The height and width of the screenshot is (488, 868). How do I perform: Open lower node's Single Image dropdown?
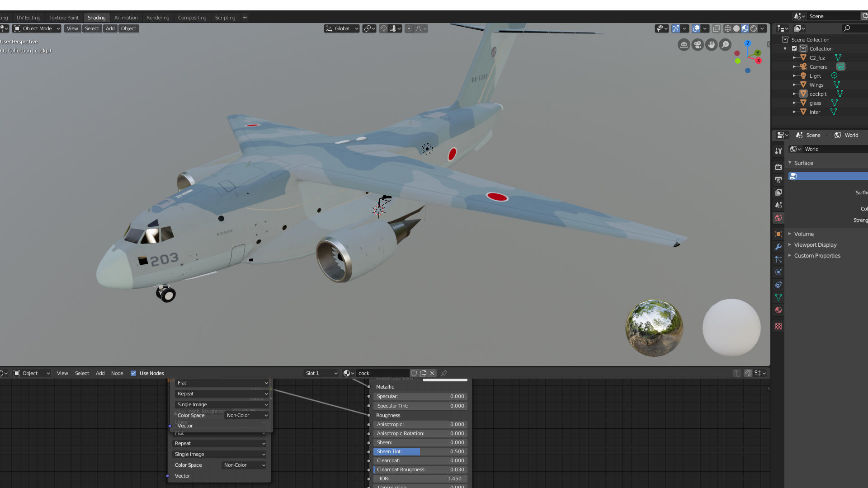[x=219, y=454]
